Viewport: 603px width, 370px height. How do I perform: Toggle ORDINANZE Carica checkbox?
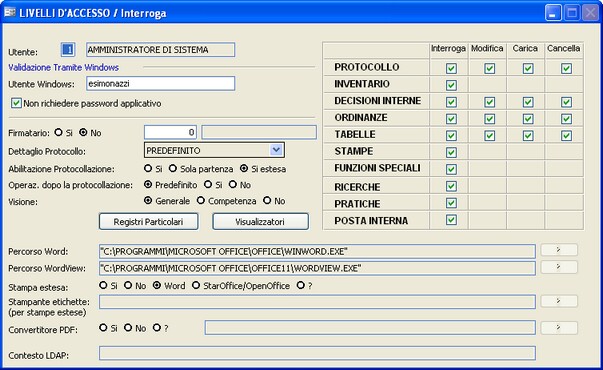[528, 119]
